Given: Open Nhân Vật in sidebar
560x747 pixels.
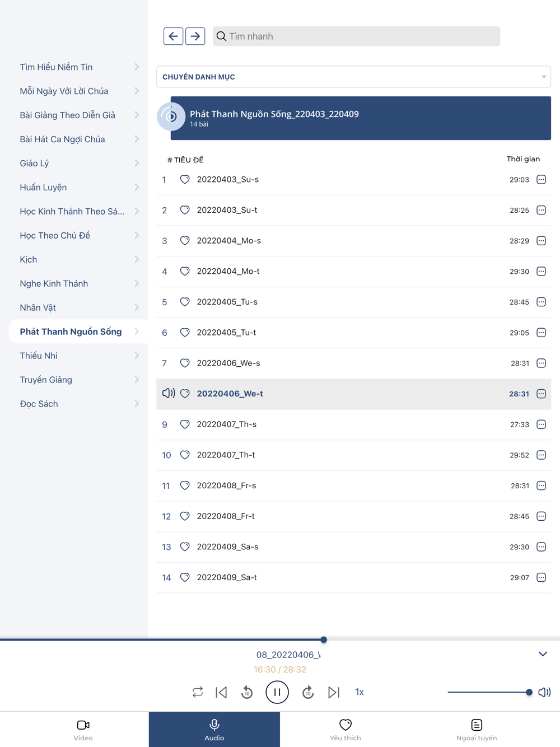Looking at the screenshot, I should tap(78, 308).
